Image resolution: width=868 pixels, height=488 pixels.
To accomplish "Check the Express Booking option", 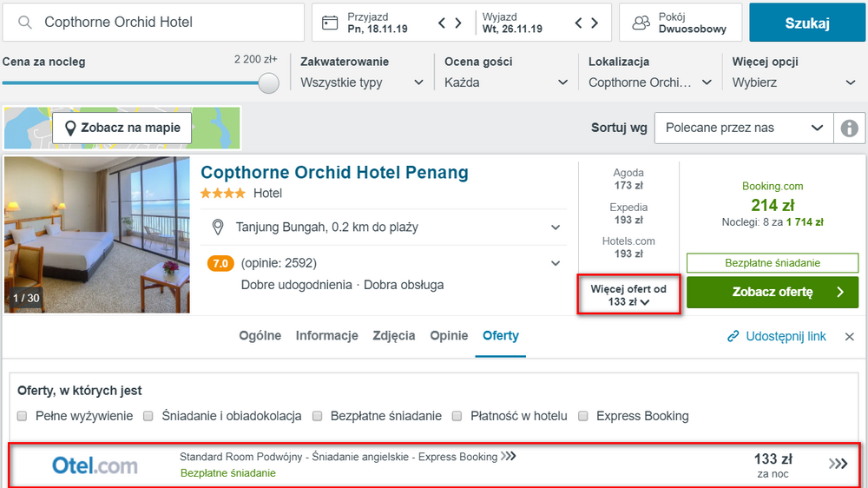I will tap(583, 416).
